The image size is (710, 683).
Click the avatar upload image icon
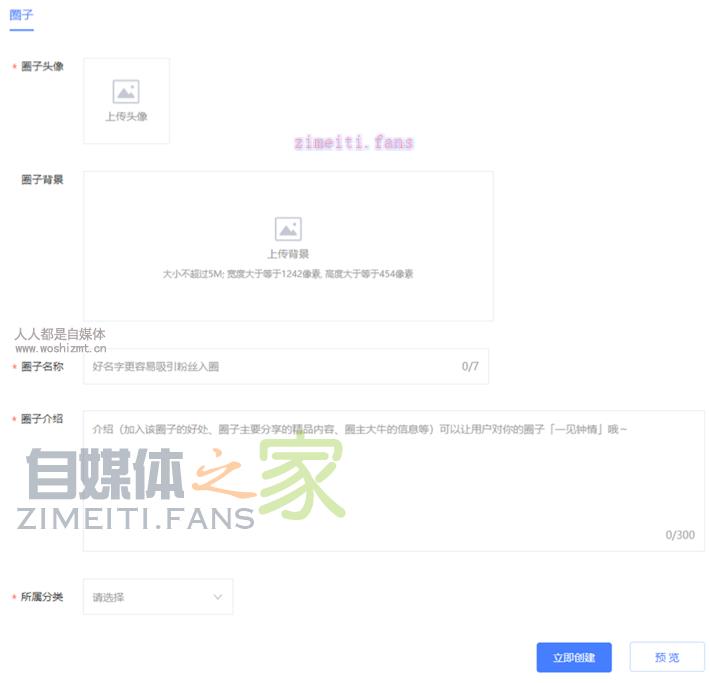(x=126, y=91)
